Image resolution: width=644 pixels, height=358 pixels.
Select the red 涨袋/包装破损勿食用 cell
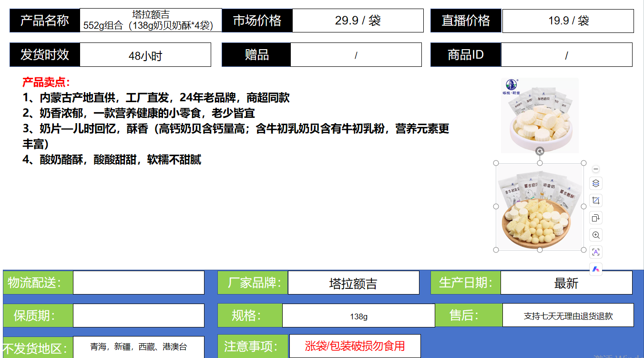click(355, 346)
